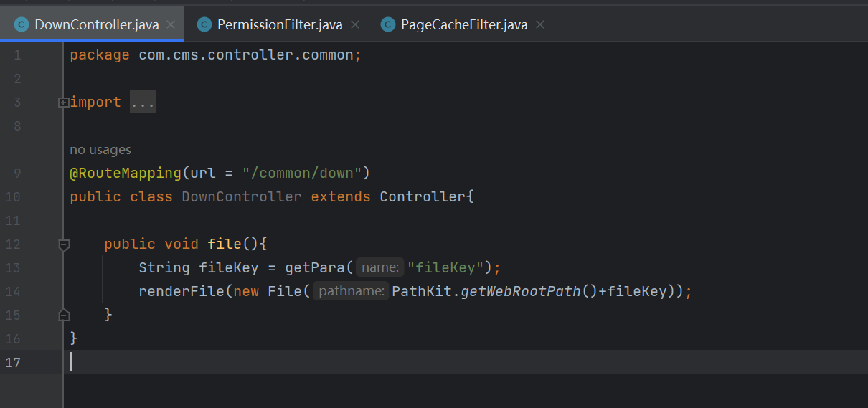Click the 'name:' parameter hint
The image size is (868, 408).
coord(380,267)
